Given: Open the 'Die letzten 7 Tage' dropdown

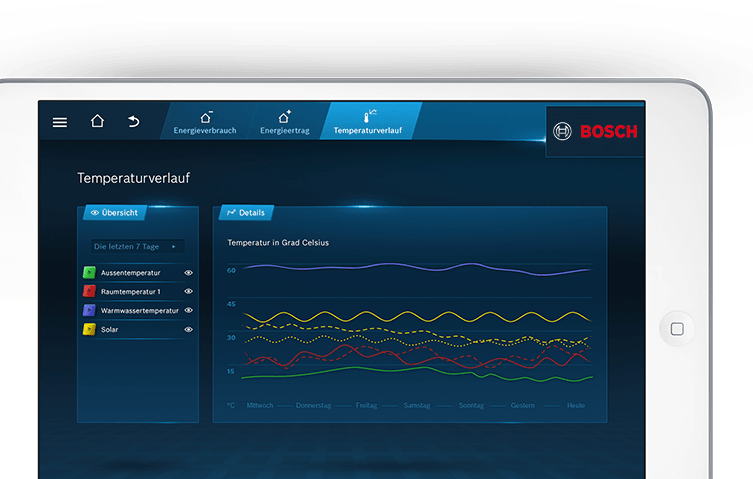Looking at the screenshot, I should [134, 246].
